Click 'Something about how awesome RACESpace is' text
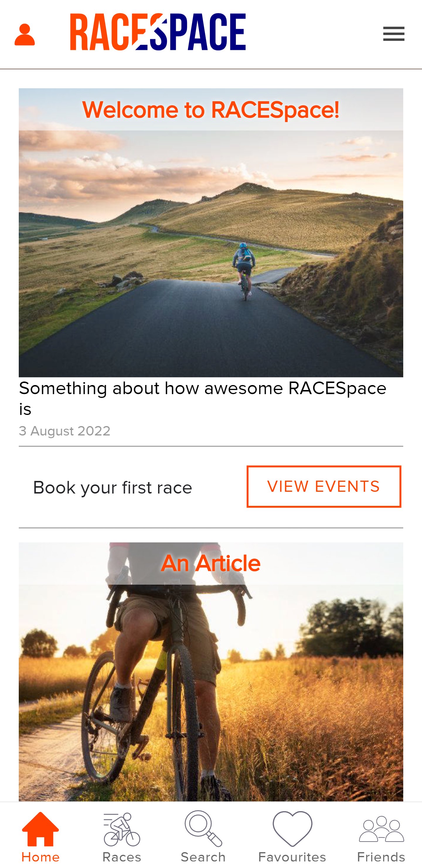Screen dimensions: 422x868 tap(202, 398)
